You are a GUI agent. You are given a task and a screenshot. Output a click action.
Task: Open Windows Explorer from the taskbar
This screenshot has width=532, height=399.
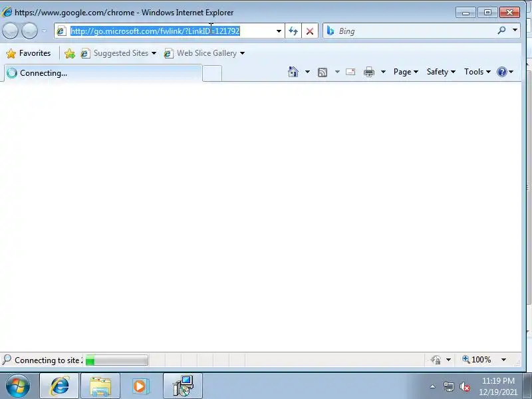tap(100, 386)
